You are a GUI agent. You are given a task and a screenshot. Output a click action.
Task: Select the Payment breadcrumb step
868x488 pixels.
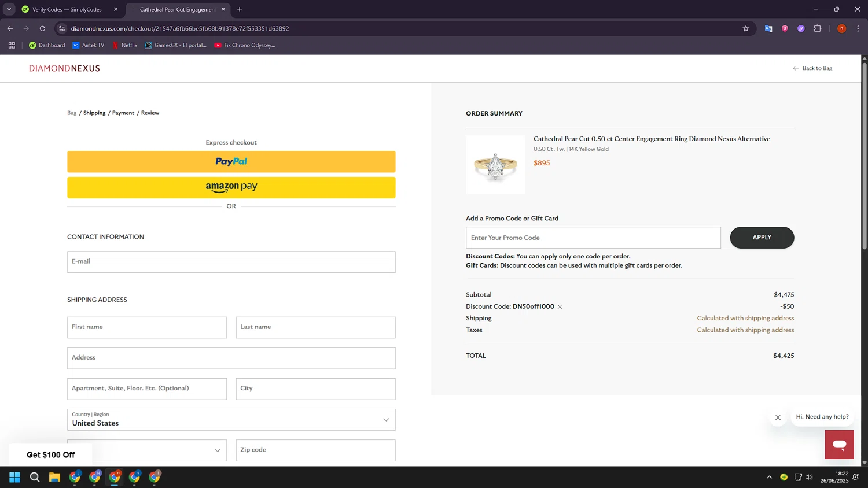click(x=123, y=113)
